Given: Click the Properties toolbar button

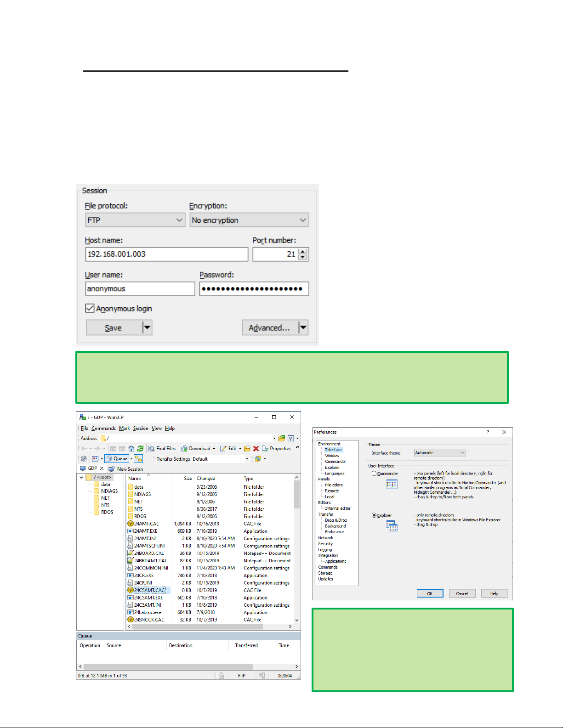Looking at the screenshot, I should point(276,449).
